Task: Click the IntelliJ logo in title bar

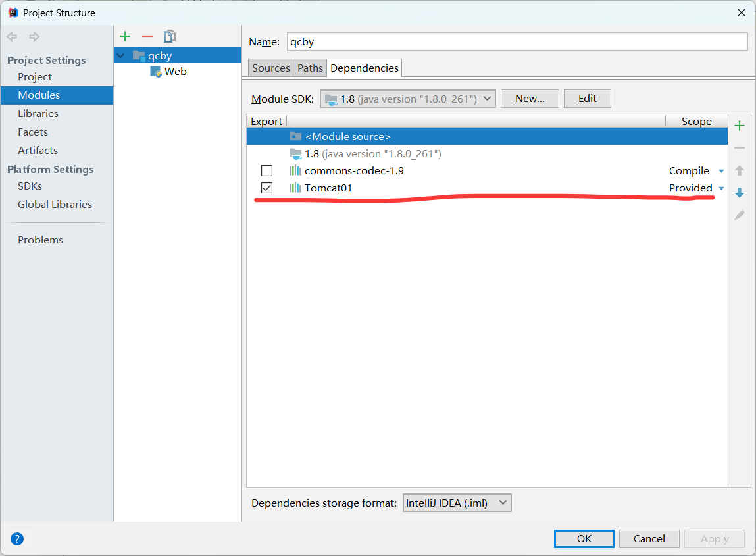Action: (13, 13)
